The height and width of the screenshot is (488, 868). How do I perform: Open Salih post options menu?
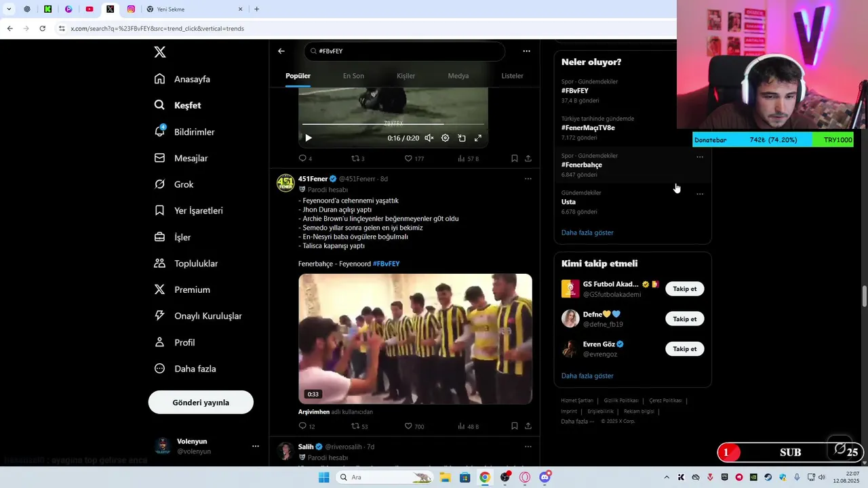pyautogui.click(x=528, y=447)
